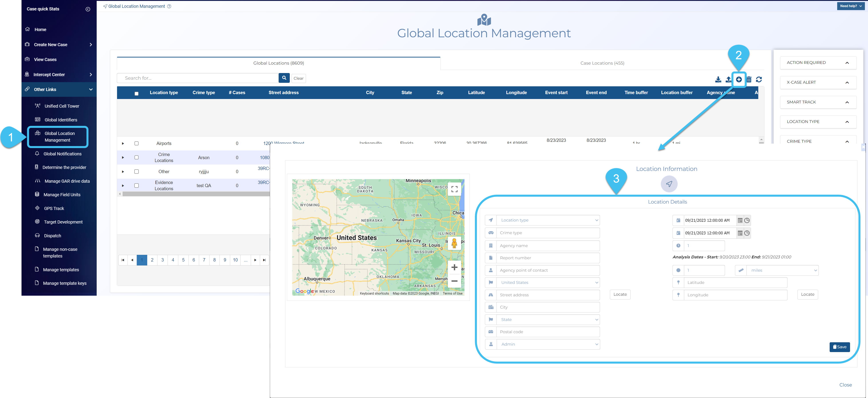Open the Location type dropdown

(x=548, y=220)
